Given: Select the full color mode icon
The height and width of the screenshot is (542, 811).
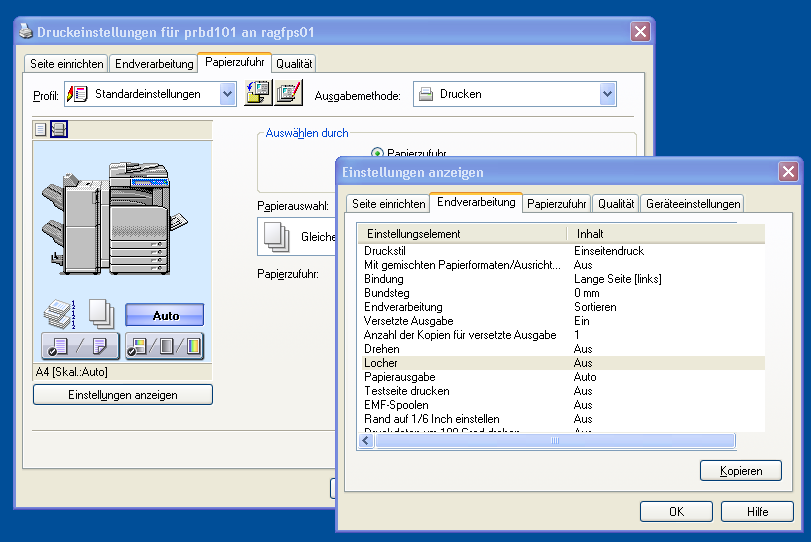Looking at the screenshot, I should 193,346.
